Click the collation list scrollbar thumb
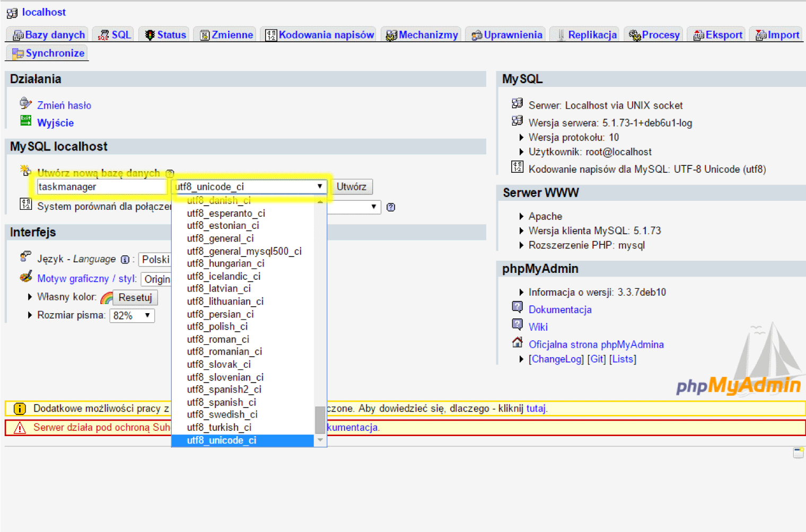Screen dimensions: 806x532 click(320, 420)
